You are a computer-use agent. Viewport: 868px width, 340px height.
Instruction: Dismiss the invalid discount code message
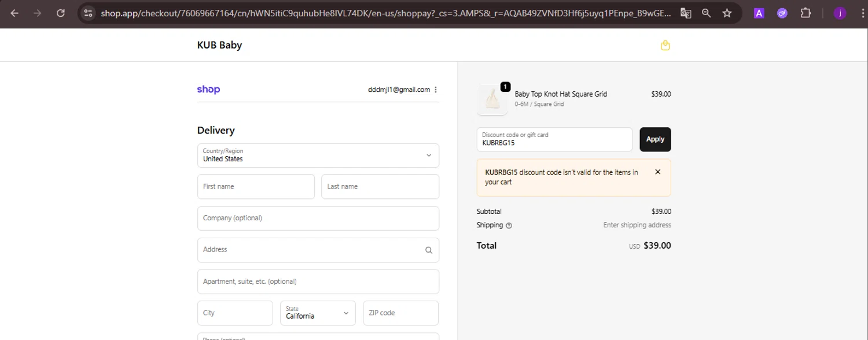(x=658, y=172)
